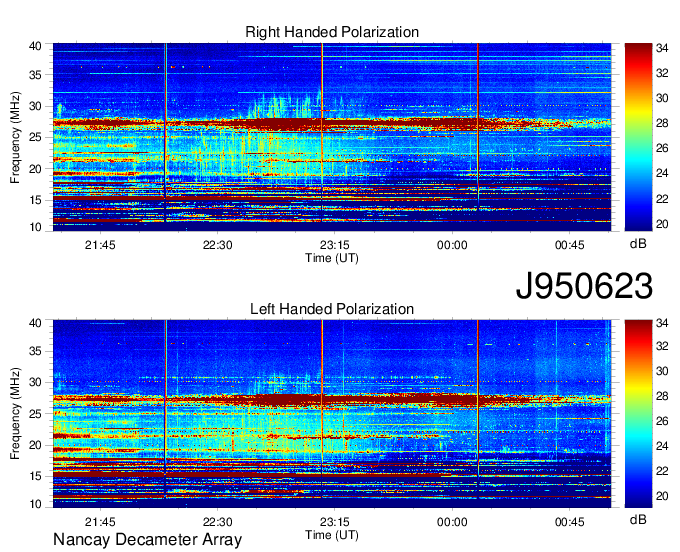The height and width of the screenshot is (552, 680).
Task: Click inside the Left Handed Polarization spectrogram
Action: (332, 414)
